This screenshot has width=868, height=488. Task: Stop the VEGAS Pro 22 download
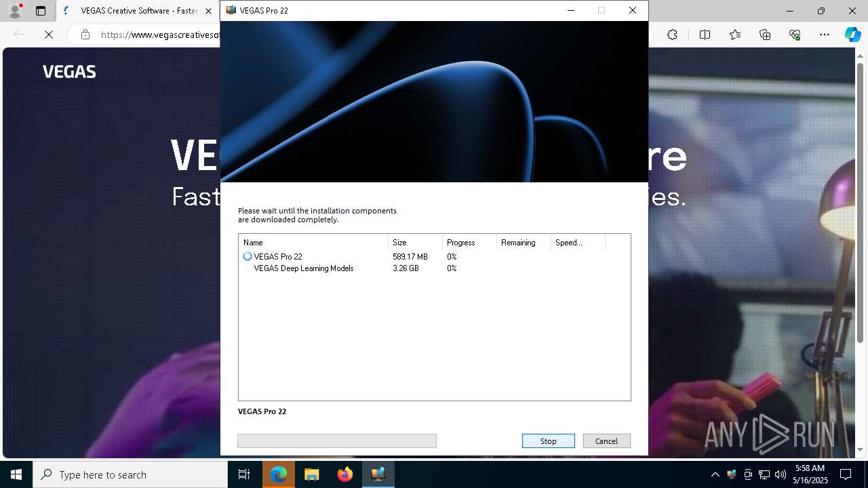click(548, 441)
